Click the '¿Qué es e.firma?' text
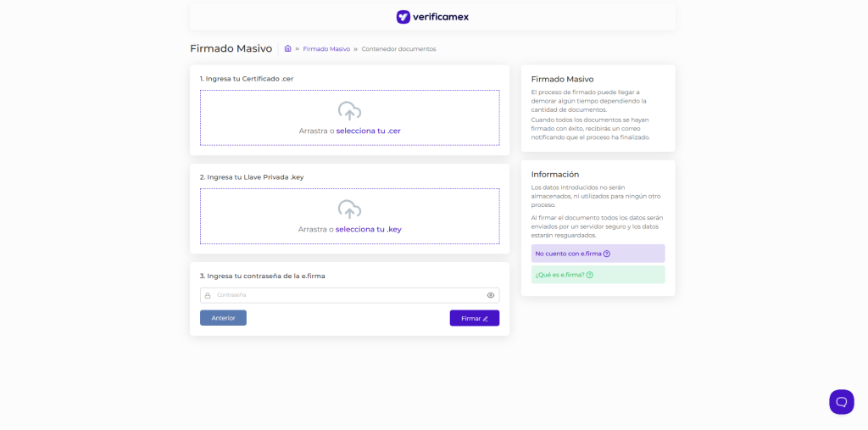Screen dimensions: 868x430 [x=559, y=275]
